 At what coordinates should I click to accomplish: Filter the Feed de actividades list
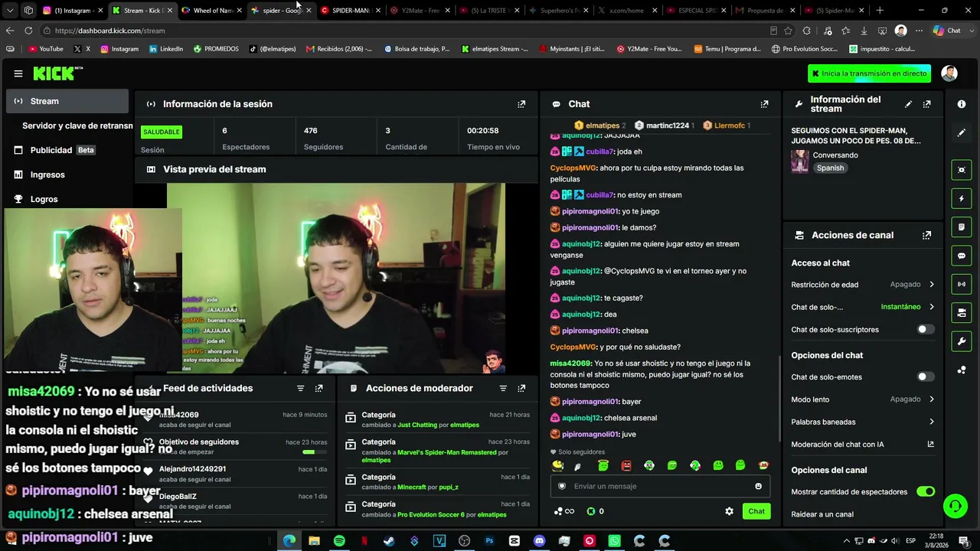pyautogui.click(x=300, y=388)
